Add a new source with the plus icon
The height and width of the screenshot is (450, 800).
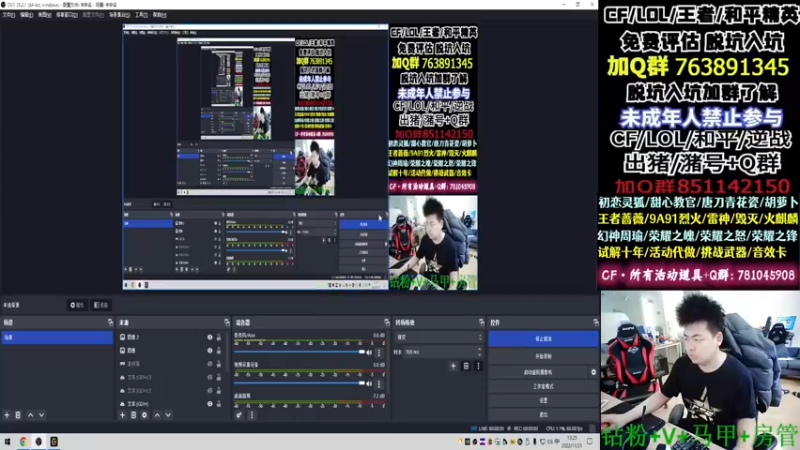pyautogui.click(x=122, y=415)
